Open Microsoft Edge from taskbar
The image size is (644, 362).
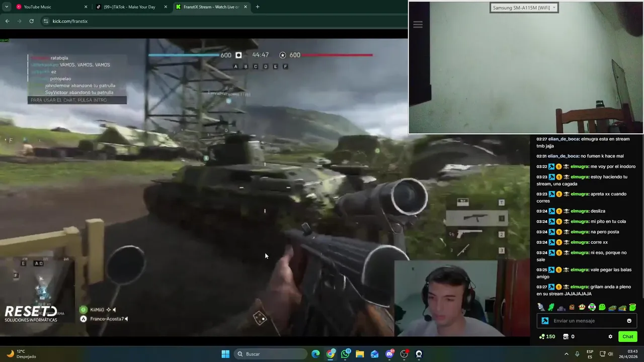point(315,354)
